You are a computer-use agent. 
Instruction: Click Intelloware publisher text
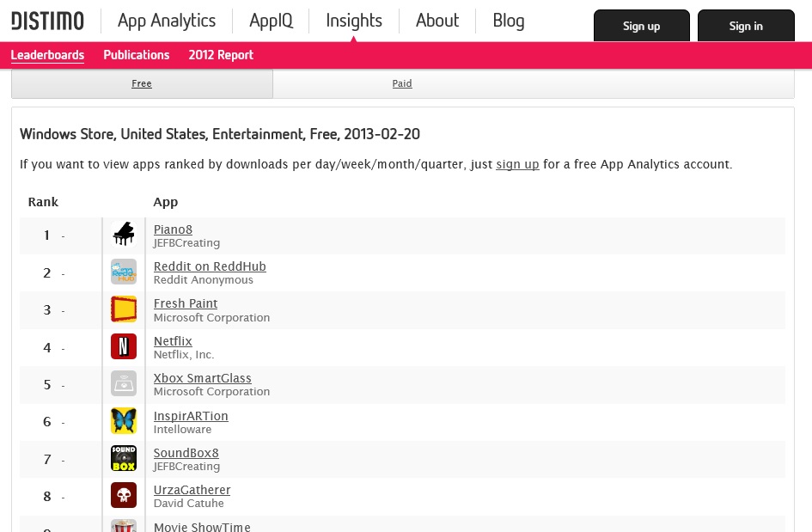tap(183, 430)
